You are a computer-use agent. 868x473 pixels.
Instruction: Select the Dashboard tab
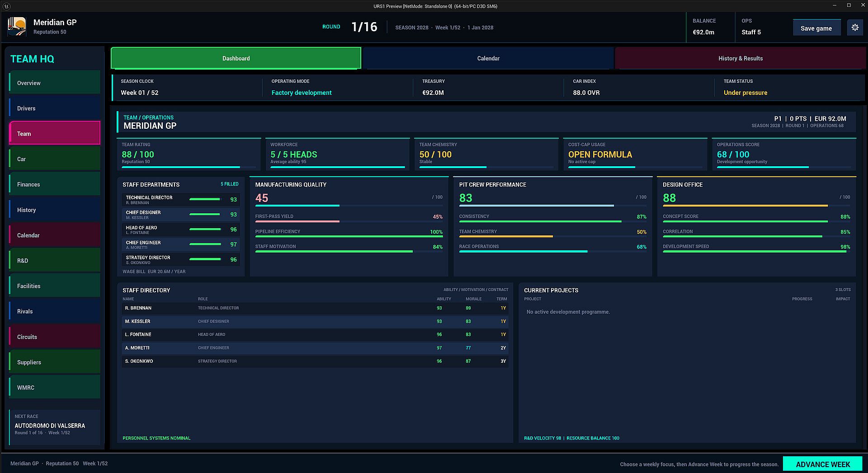click(x=236, y=58)
